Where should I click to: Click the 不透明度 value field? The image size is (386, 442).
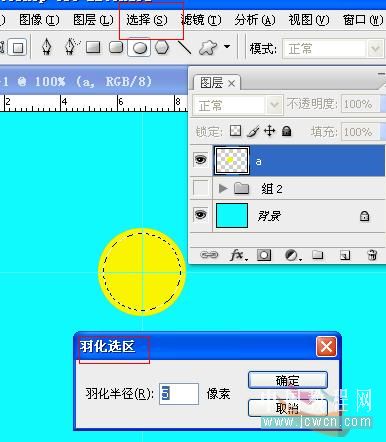pyautogui.click(x=361, y=104)
